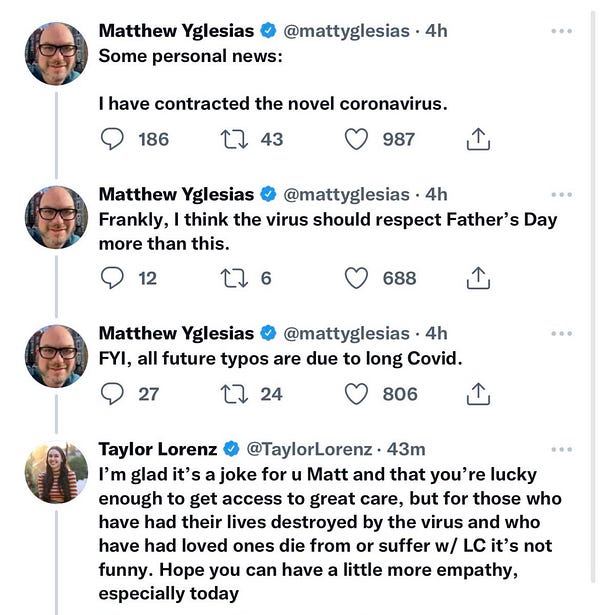Retweet the Father's Day tweet
This screenshot has width=600, height=615.
pyautogui.click(x=233, y=278)
